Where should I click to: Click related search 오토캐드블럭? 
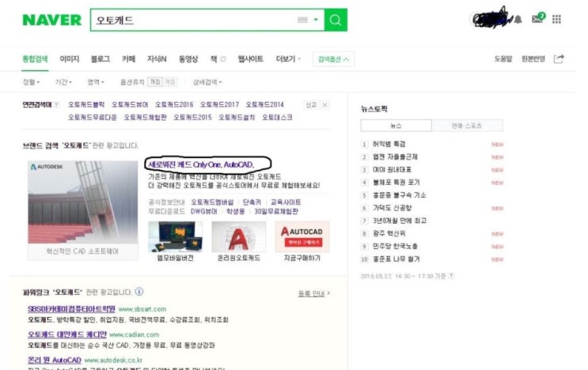(x=86, y=105)
